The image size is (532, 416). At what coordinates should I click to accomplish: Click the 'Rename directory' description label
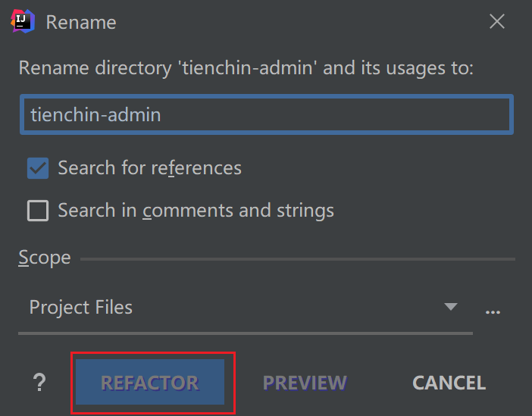pyautogui.click(x=246, y=68)
